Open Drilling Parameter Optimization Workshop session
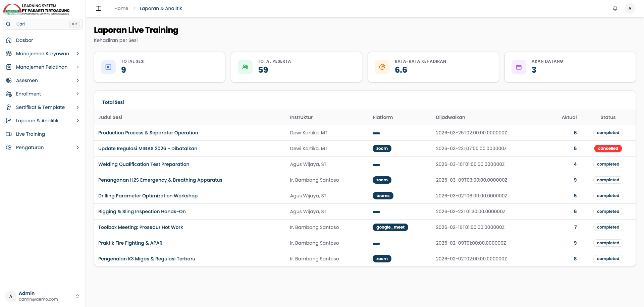The image size is (644, 307). pos(148,196)
